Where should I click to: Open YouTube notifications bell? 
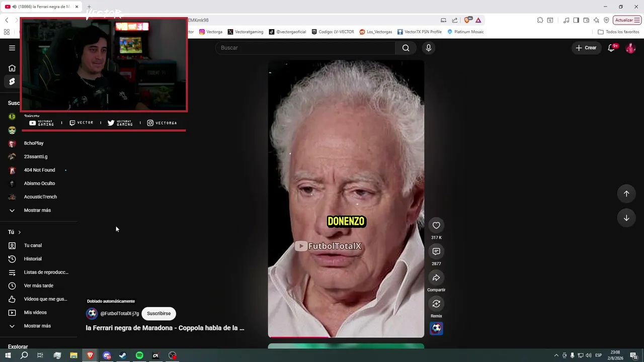coord(612,48)
